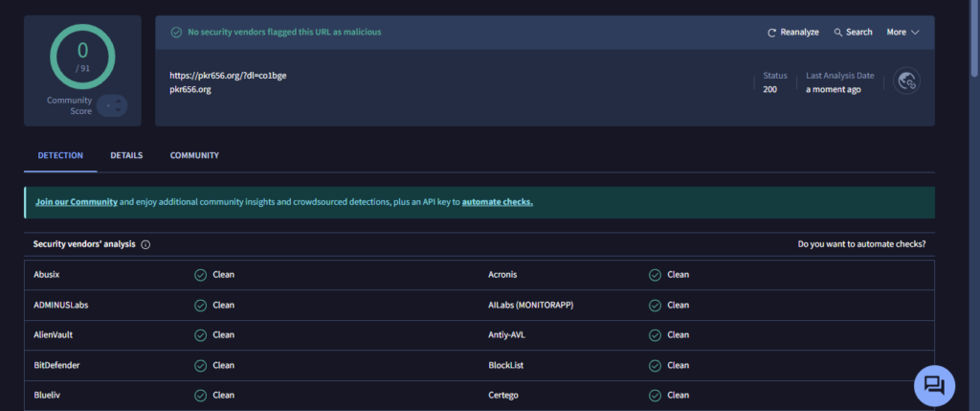
Task: Click the URL https://pkr656.org/?dl=co1bge
Action: click(x=228, y=76)
